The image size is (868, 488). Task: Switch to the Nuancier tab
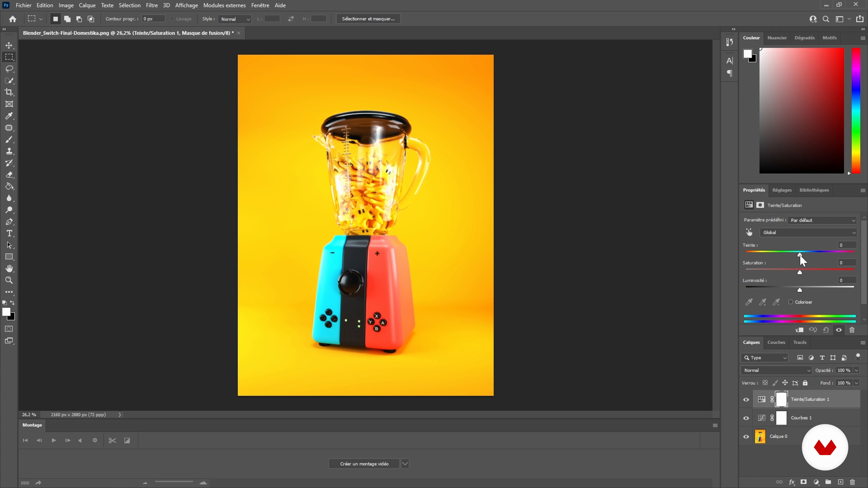777,38
